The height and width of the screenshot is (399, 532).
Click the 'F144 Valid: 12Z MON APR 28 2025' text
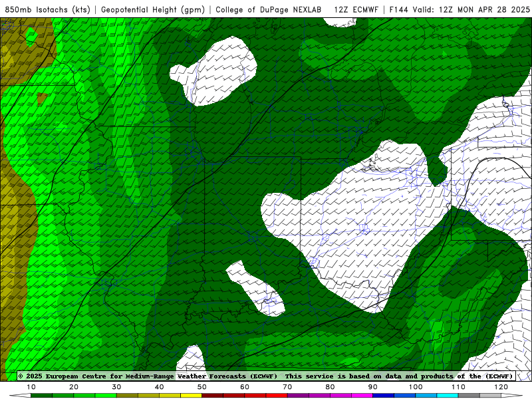point(460,10)
